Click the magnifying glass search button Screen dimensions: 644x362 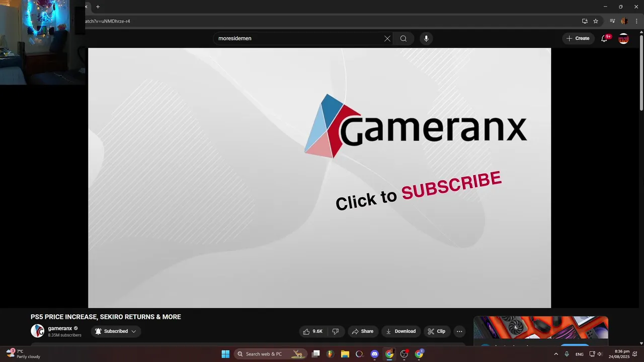point(404,38)
